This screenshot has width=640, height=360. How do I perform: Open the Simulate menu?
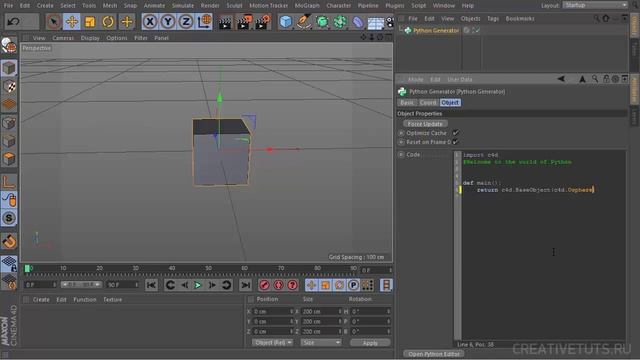182,6
